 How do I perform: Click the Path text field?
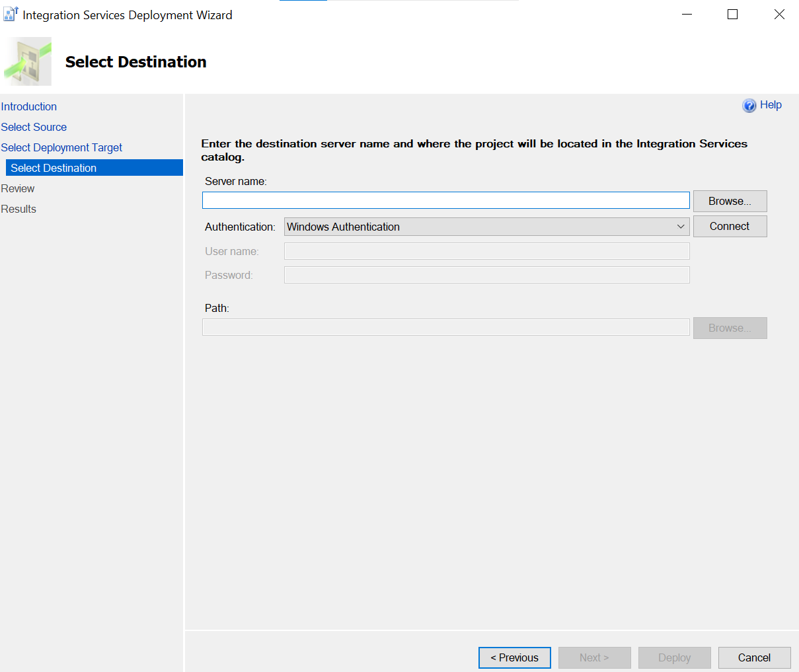pos(446,327)
